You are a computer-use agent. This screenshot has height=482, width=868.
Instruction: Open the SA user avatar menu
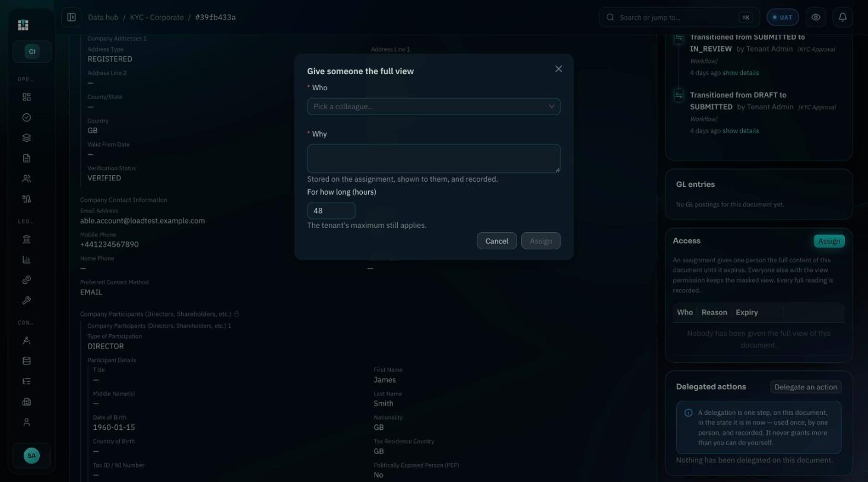(31, 456)
